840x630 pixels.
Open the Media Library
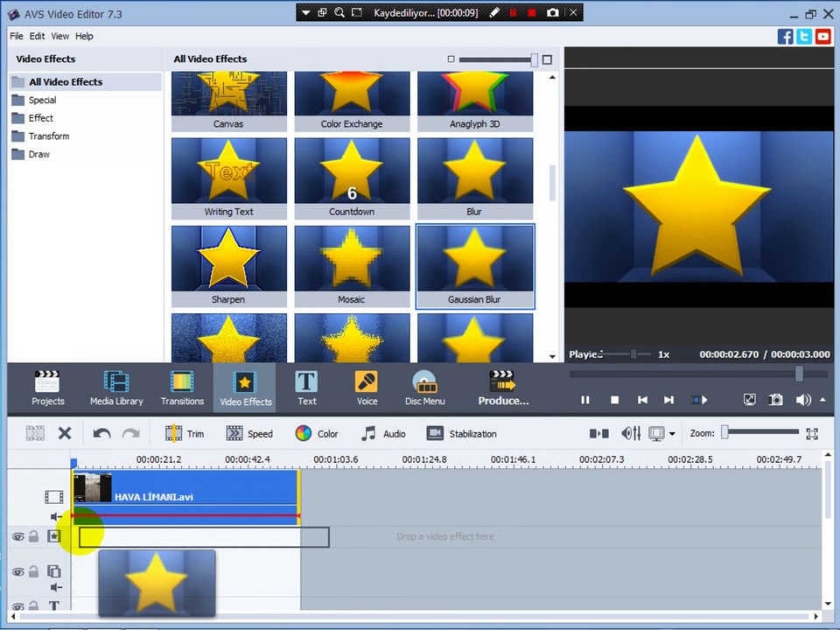coord(116,388)
